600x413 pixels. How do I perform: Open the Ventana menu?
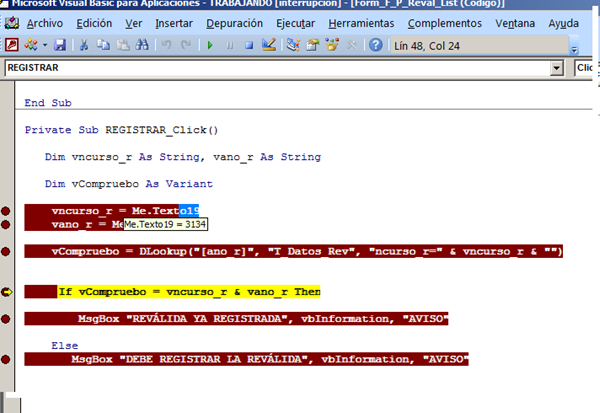click(x=515, y=23)
